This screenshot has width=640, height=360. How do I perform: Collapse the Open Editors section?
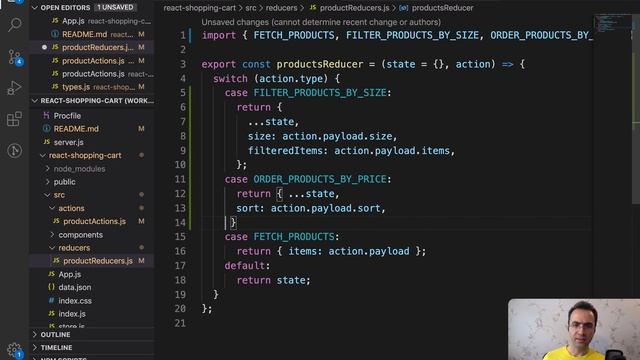pos(35,7)
